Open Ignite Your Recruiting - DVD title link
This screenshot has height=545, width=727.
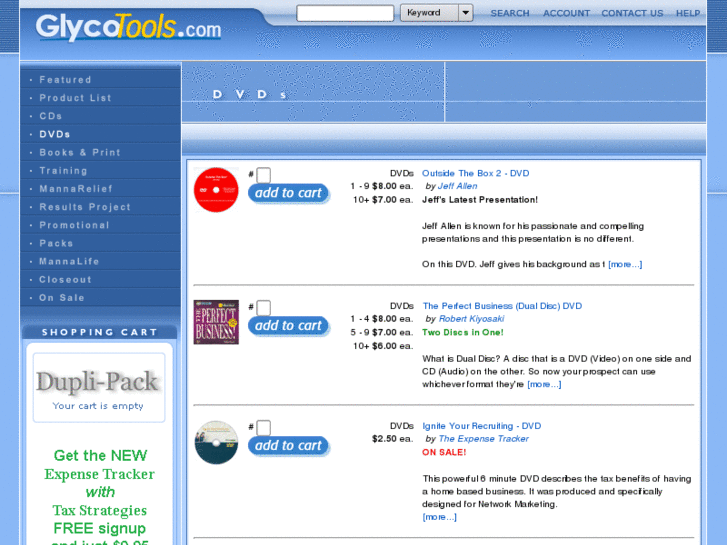[x=482, y=426]
